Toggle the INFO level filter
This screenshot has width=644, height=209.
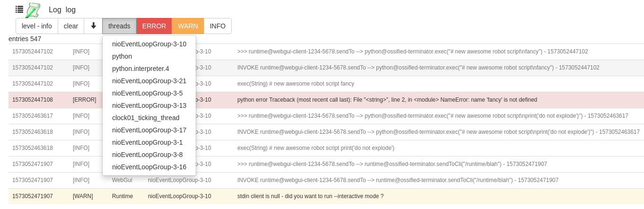pyautogui.click(x=218, y=26)
